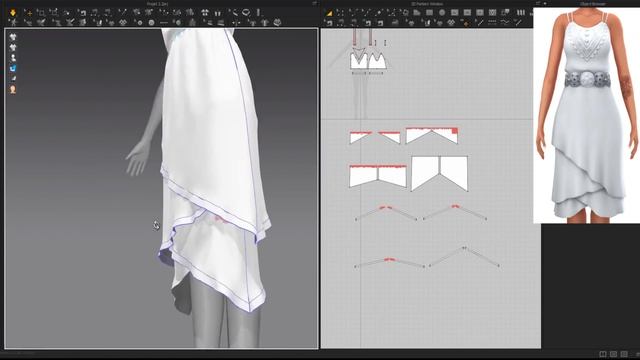The width and height of the screenshot is (640, 360).
Task: Click the garment-pair icon in 3D toolbar top row
Action: click(205, 13)
